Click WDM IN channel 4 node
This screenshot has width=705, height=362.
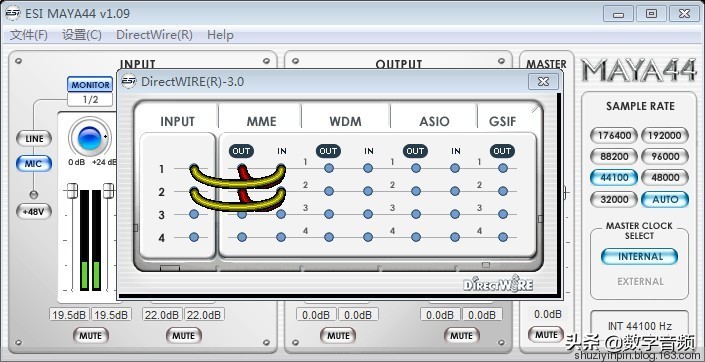pos(368,237)
